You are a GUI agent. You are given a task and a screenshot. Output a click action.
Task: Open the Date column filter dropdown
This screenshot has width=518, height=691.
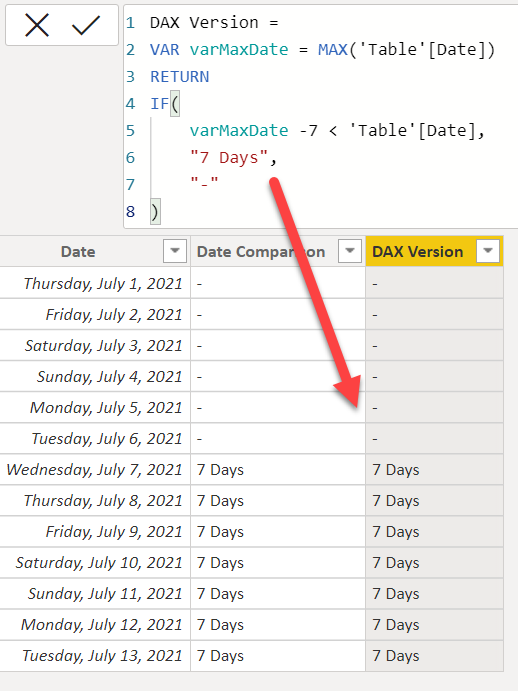(175, 251)
